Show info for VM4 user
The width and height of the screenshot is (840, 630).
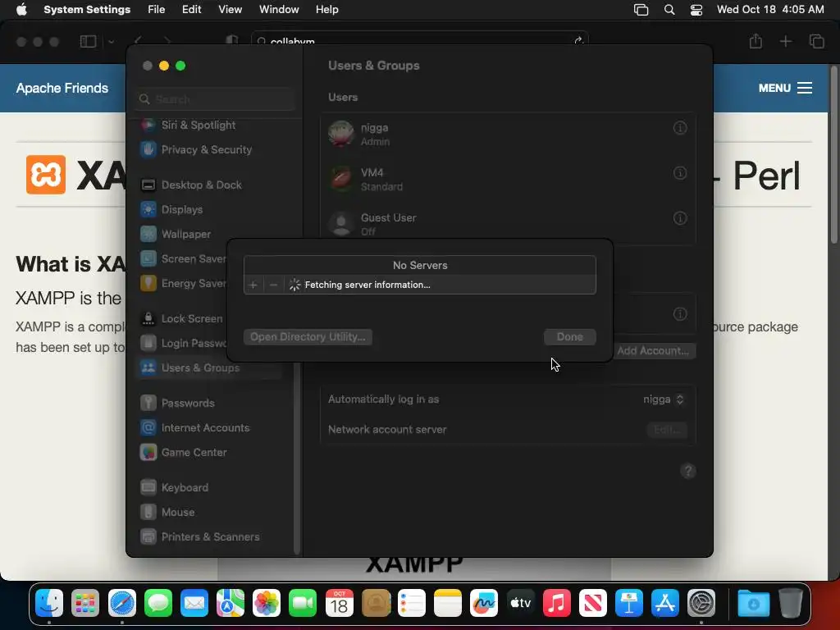coord(680,173)
